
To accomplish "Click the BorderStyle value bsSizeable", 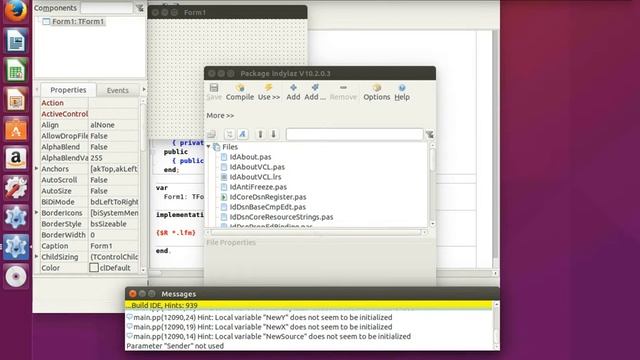I will click(108, 224).
